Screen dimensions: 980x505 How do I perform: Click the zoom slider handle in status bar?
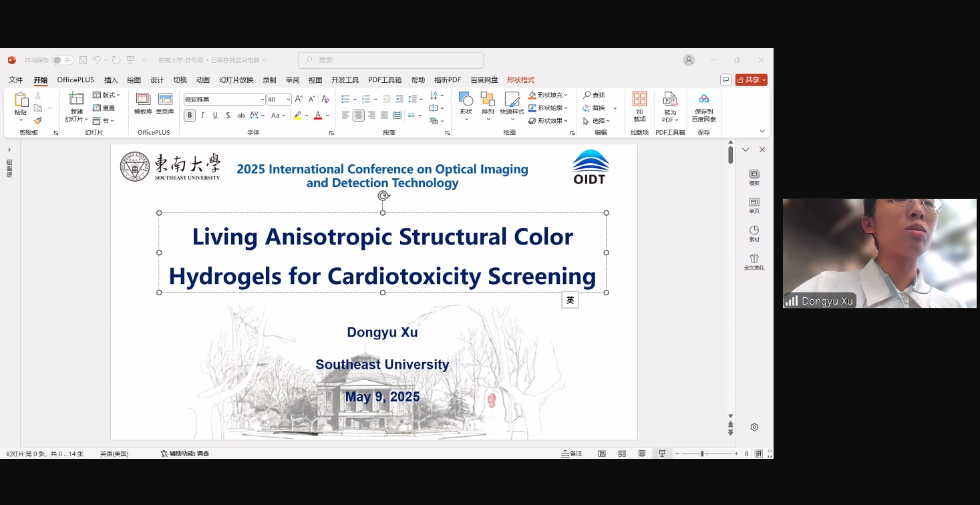[x=702, y=454]
